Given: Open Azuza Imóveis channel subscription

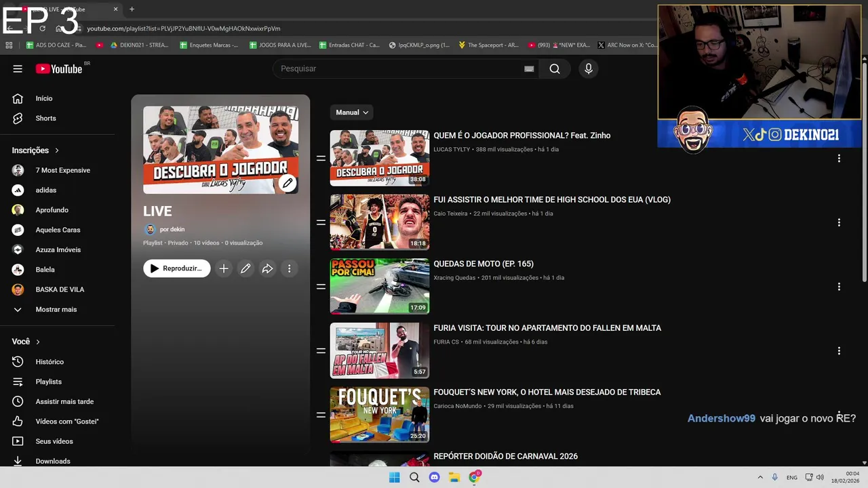Looking at the screenshot, I should click(58, 249).
